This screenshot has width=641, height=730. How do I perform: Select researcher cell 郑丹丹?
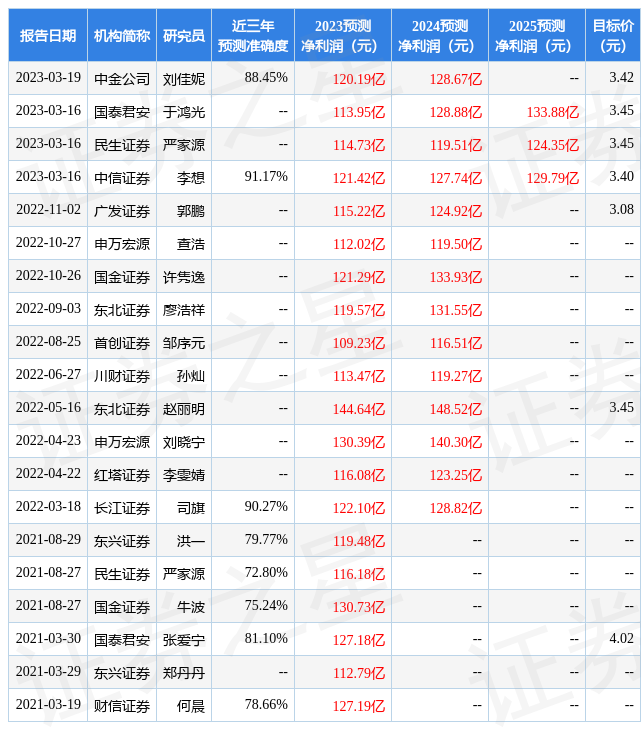point(184,673)
